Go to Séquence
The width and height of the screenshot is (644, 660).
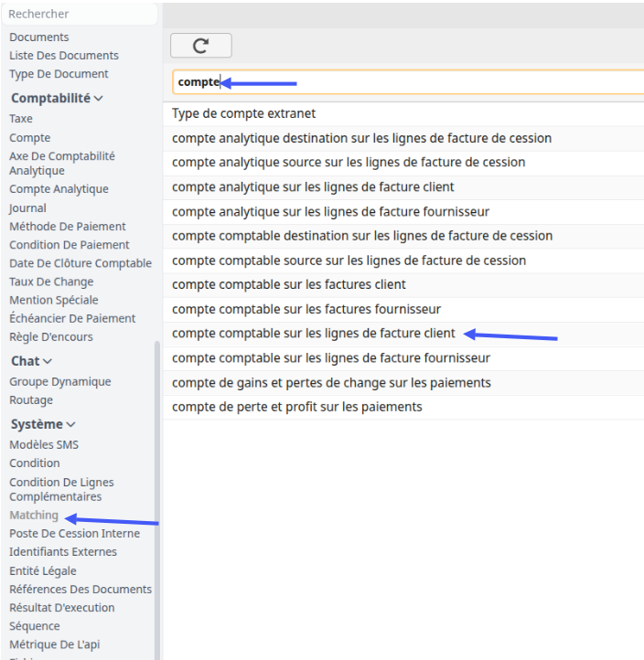[x=35, y=626]
